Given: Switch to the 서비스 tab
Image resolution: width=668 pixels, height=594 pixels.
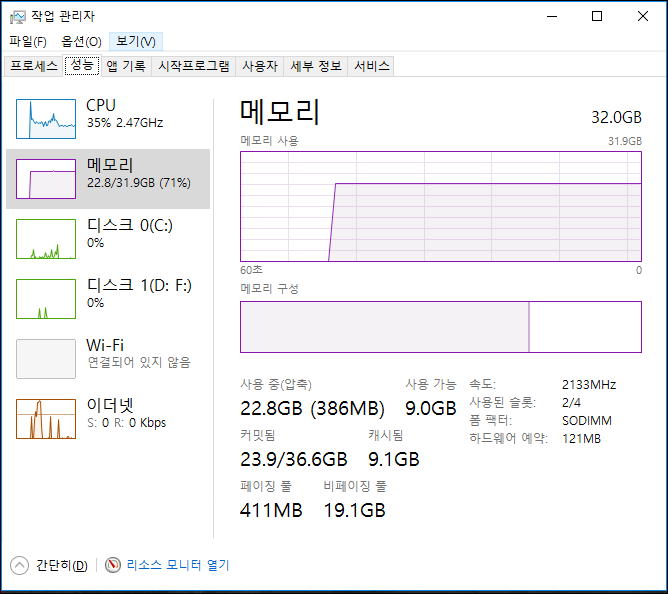Looking at the screenshot, I should pos(371,66).
